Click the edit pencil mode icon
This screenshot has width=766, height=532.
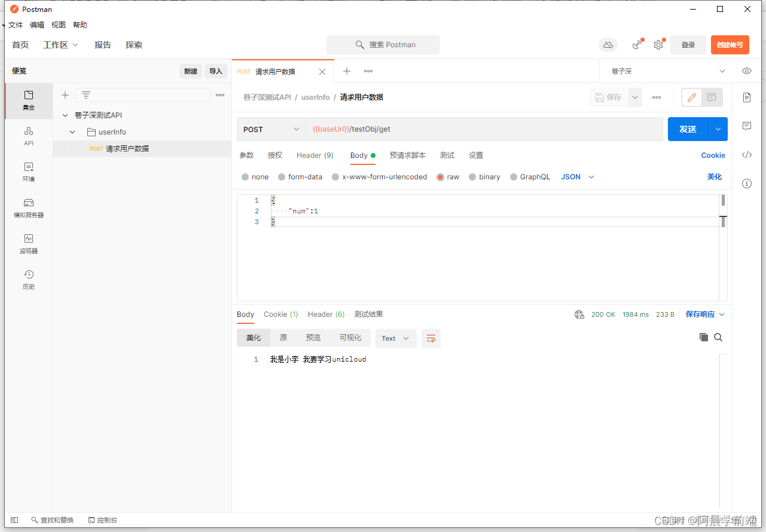[x=692, y=97]
